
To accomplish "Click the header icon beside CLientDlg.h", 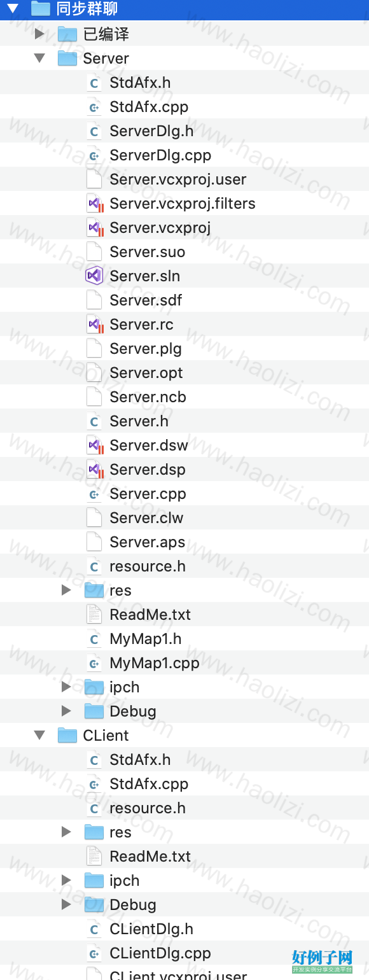I will click(x=94, y=929).
